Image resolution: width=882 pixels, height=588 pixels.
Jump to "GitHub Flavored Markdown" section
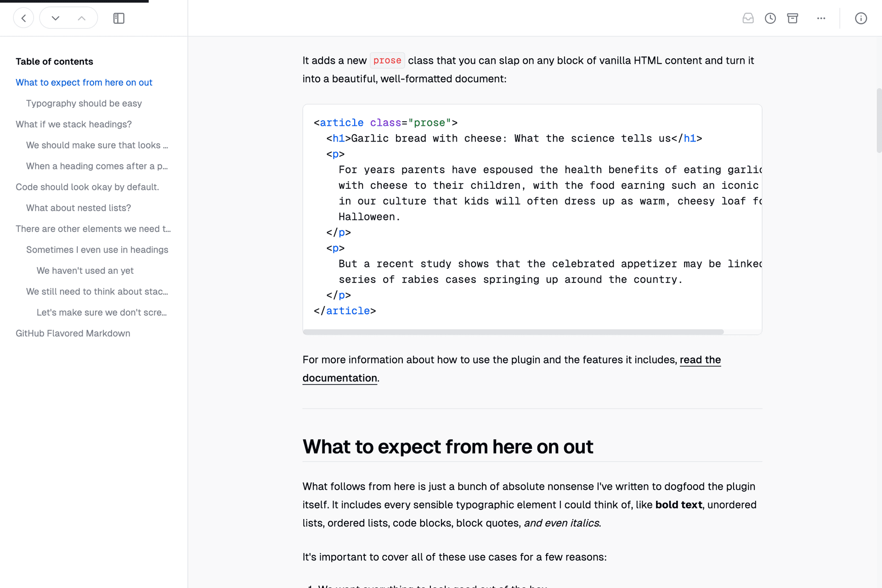point(73,334)
